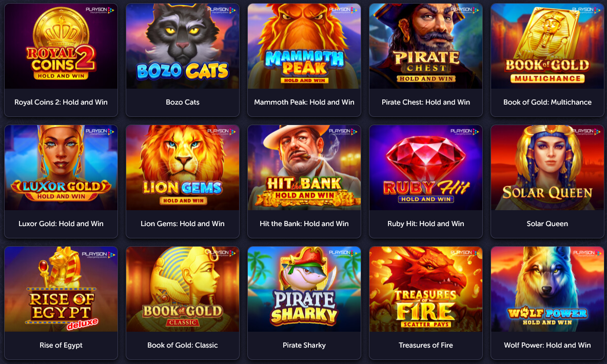This screenshot has height=364, width=607.
Task: Select the Wolf Power game artwork
Action: point(547,289)
